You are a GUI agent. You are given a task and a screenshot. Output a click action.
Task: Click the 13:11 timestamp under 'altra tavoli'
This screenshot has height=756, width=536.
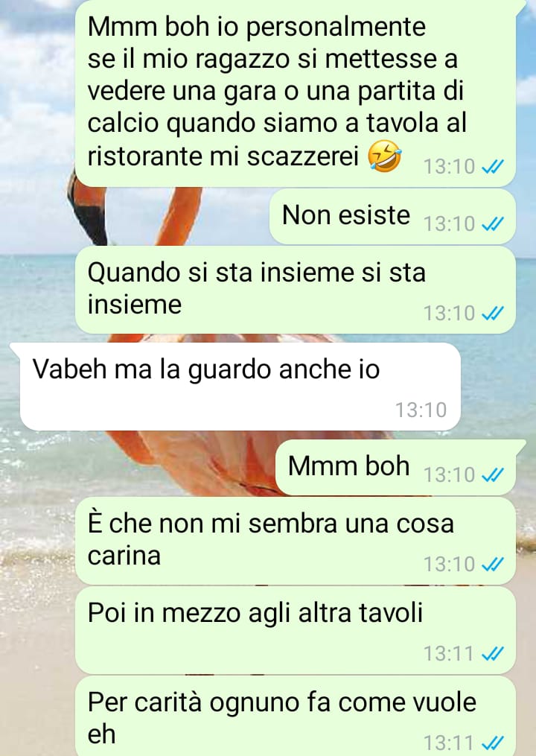point(449,654)
